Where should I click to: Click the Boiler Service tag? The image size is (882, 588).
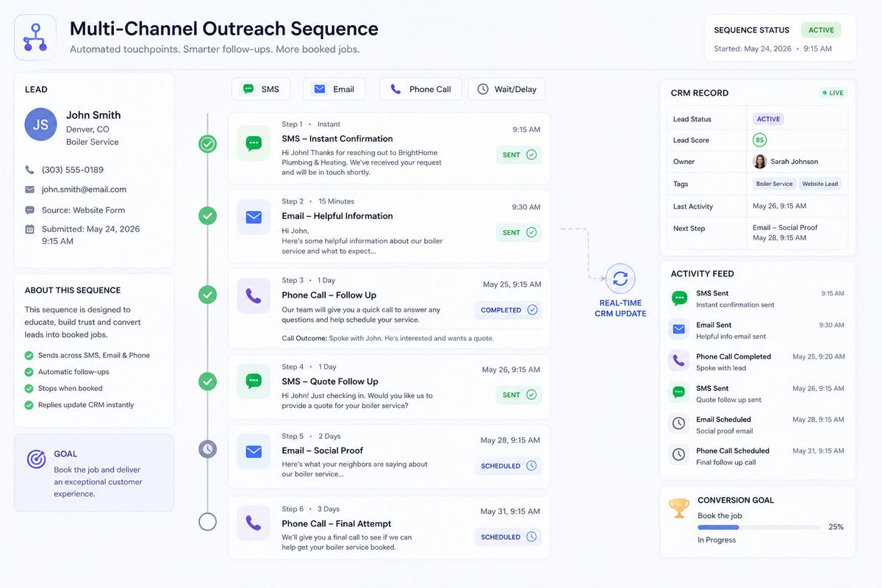pyautogui.click(x=775, y=184)
